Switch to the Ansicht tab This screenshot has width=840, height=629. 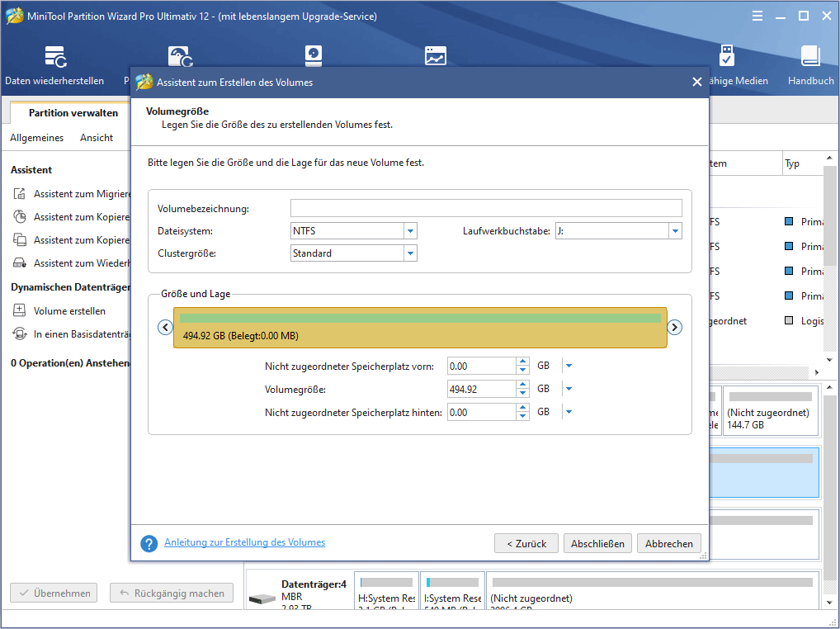tap(97, 137)
